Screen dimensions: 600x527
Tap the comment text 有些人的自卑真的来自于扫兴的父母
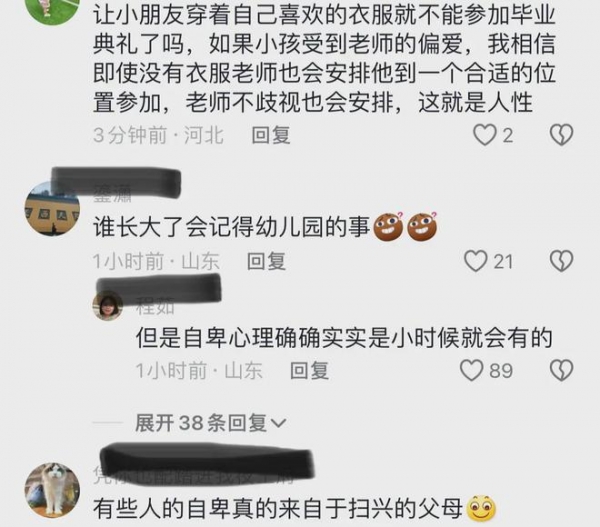pyautogui.click(x=278, y=509)
